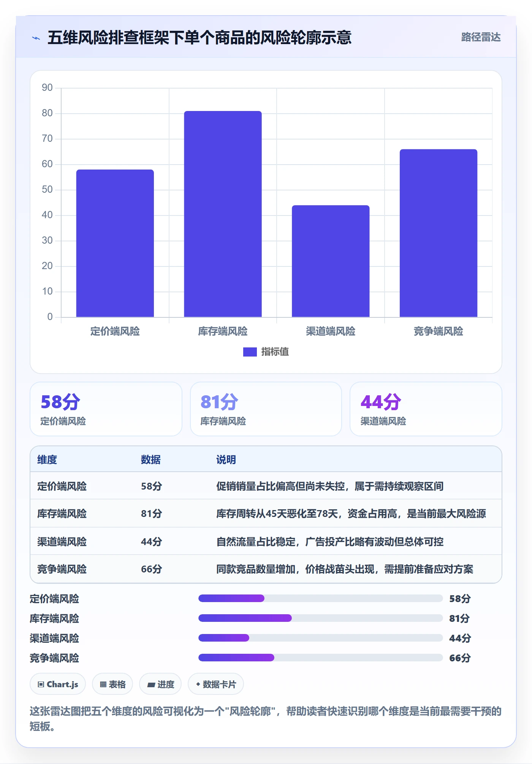Click the 同款竞品数量增加 description cell

pyautogui.click(x=345, y=569)
